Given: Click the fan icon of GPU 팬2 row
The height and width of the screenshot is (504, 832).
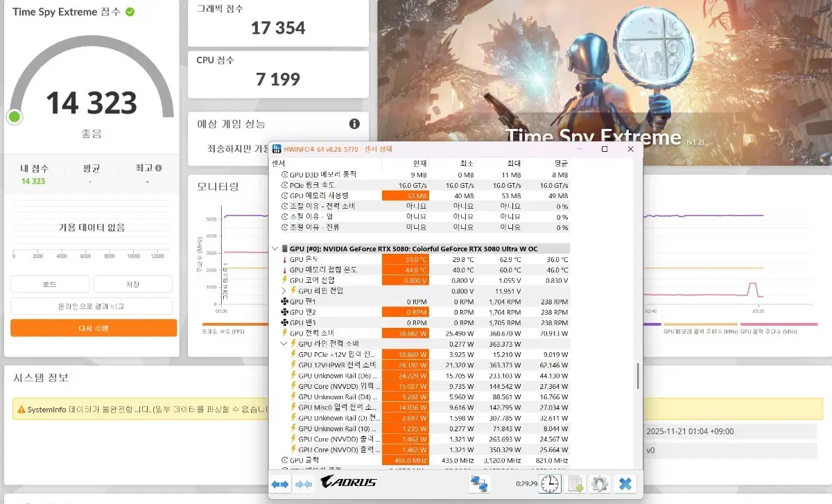Looking at the screenshot, I should [x=284, y=312].
